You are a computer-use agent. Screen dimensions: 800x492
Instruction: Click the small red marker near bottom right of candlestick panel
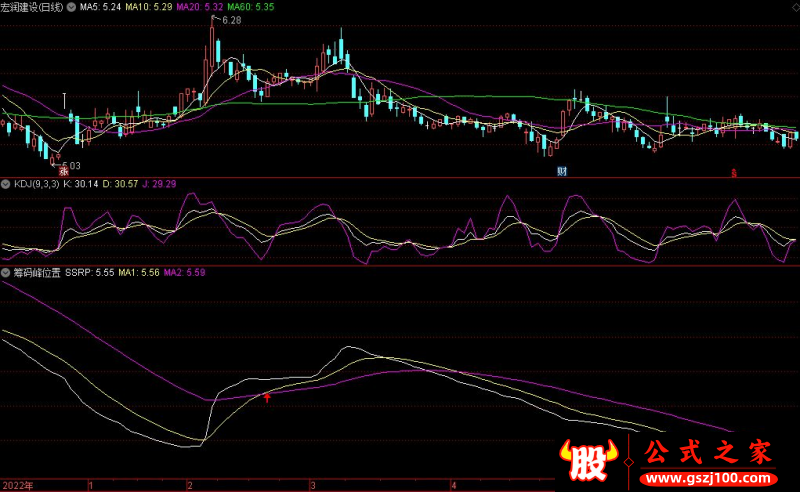pos(733,172)
